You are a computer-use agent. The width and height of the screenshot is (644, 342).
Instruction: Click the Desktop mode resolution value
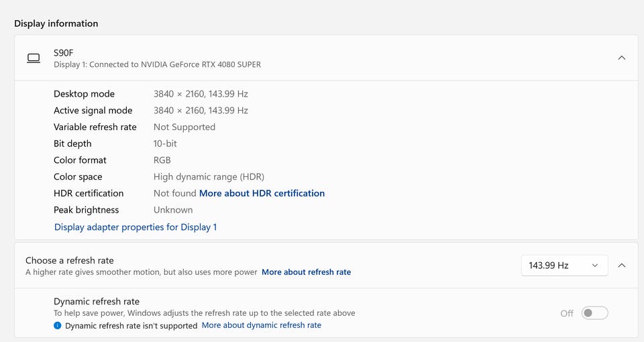coord(201,94)
